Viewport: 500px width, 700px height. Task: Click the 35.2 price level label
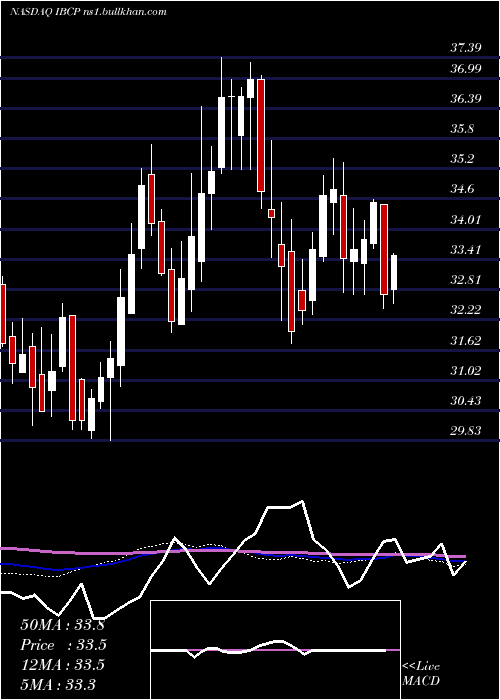pyautogui.click(x=462, y=159)
